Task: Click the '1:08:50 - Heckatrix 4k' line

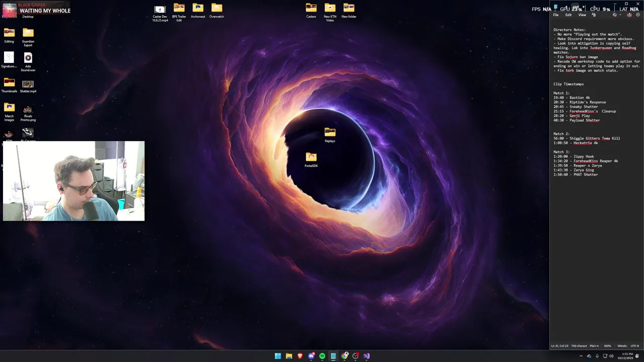Action: (576, 143)
